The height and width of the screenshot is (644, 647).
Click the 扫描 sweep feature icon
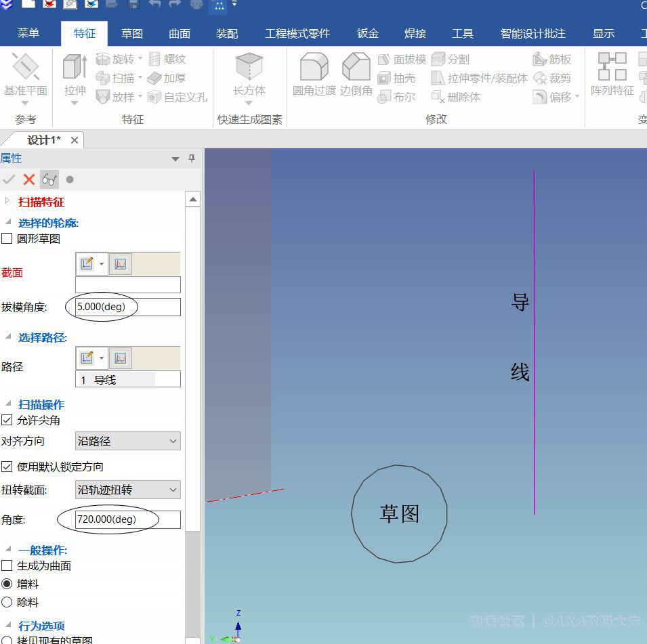click(103, 78)
